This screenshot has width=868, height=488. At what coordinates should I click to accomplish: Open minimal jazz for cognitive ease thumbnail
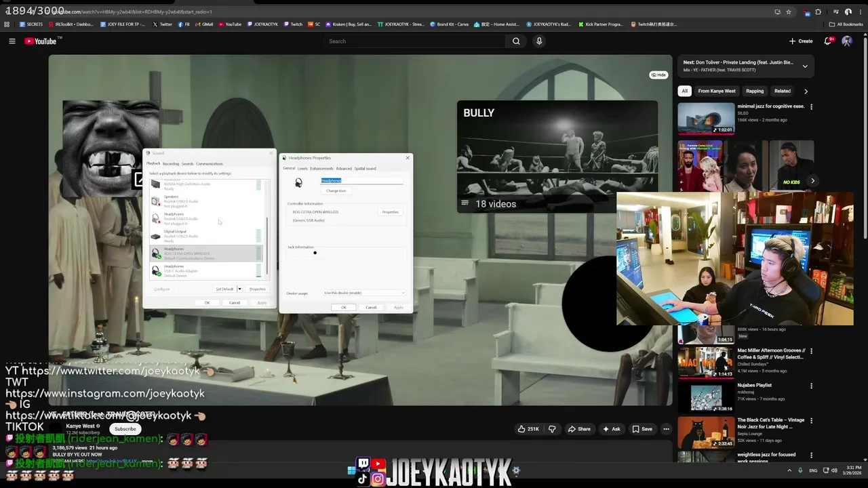pyautogui.click(x=706, y=119)
